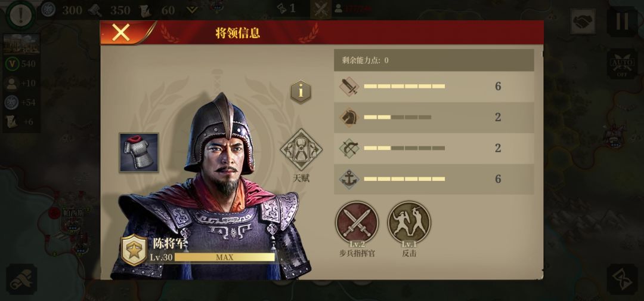Screen dimensions: 644x301
Task: Tap the cavalry horse attribute icon
Action: [x=349, y=118]
